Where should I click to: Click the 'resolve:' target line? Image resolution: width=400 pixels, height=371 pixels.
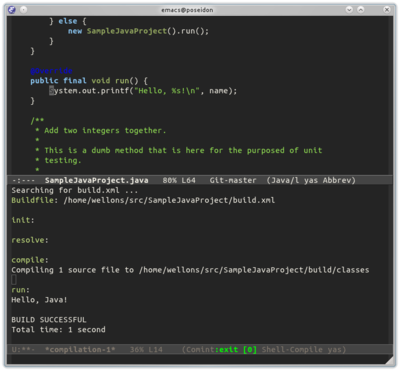click(x=30, y=240)
